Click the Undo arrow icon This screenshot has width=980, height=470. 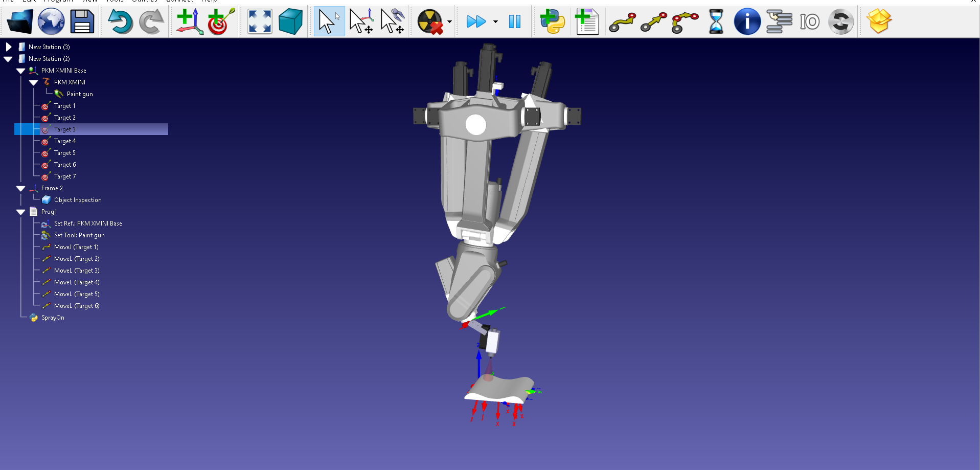point(120,21)
